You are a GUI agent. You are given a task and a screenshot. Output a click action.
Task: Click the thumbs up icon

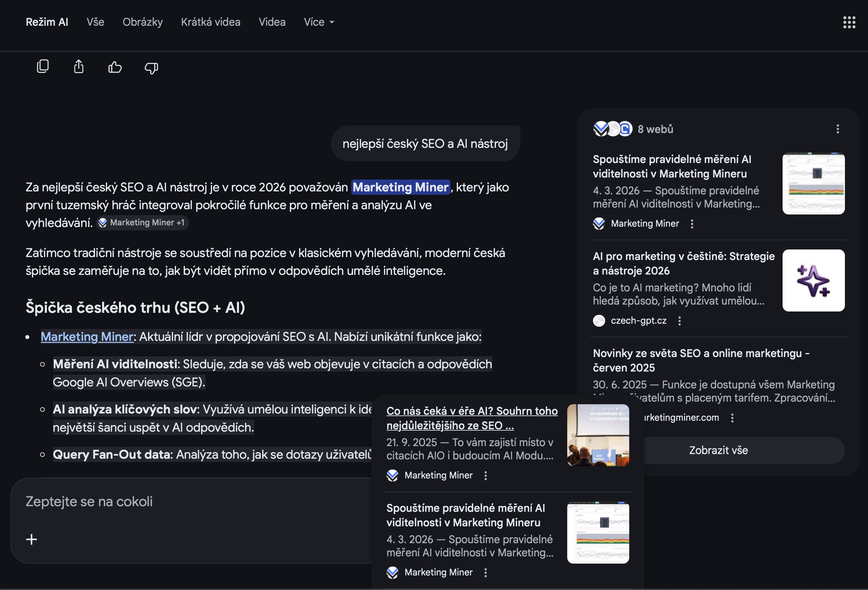(115, 67)
